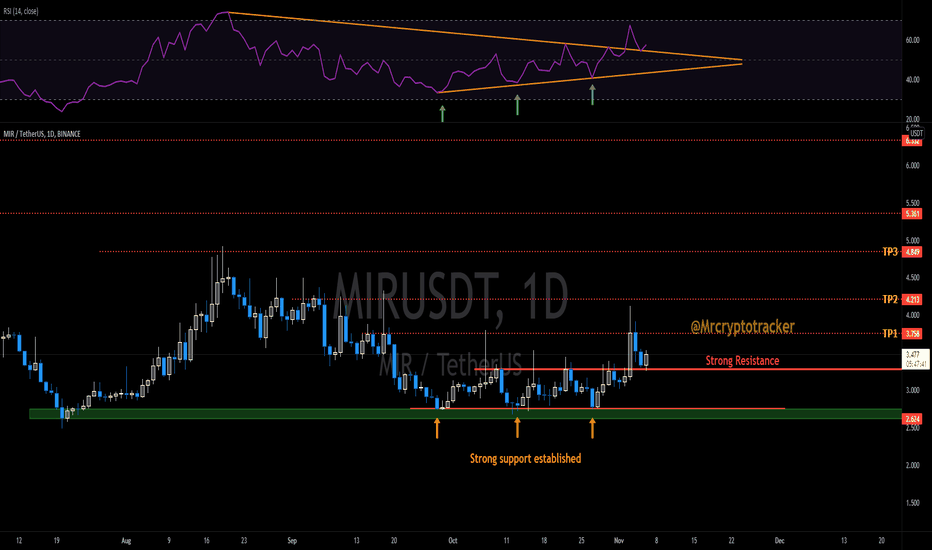Click the Sep label on time axis

click(x=292, y=540)
